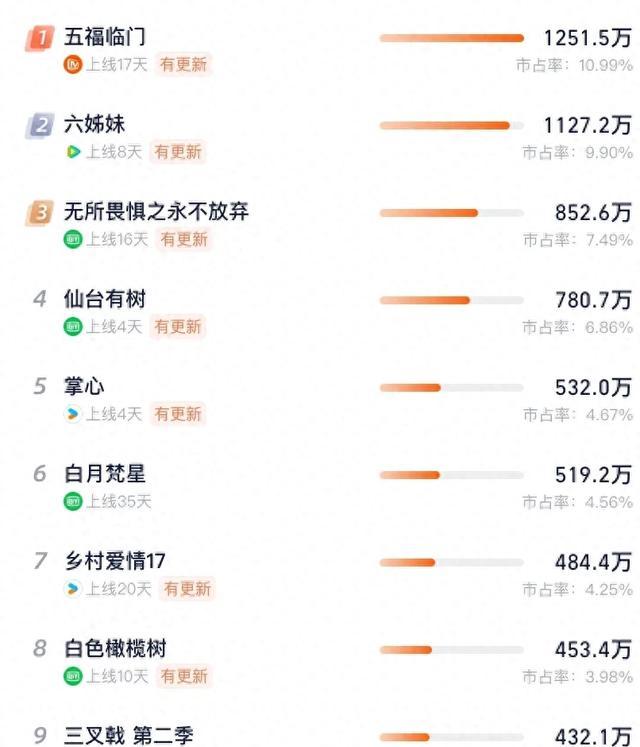Click the iQiyi icon under 无所畏惧之永不放弃
640x747 pixels.
click(x=73, y=239)
